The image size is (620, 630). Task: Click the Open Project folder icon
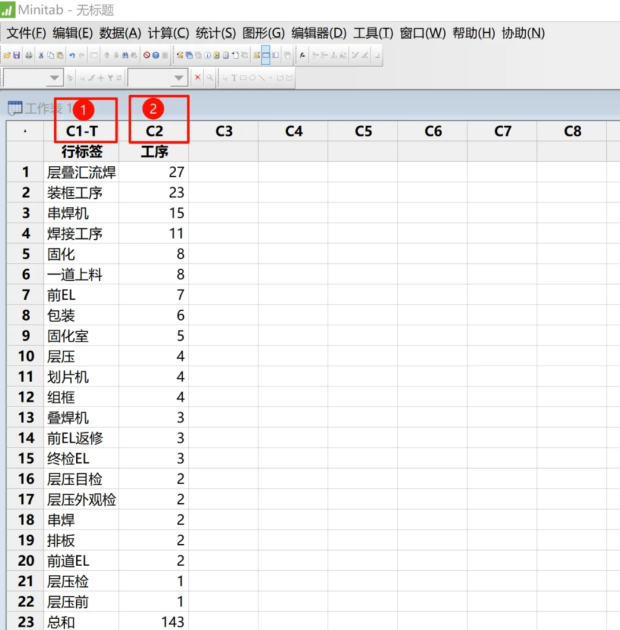tap(7, 55)
